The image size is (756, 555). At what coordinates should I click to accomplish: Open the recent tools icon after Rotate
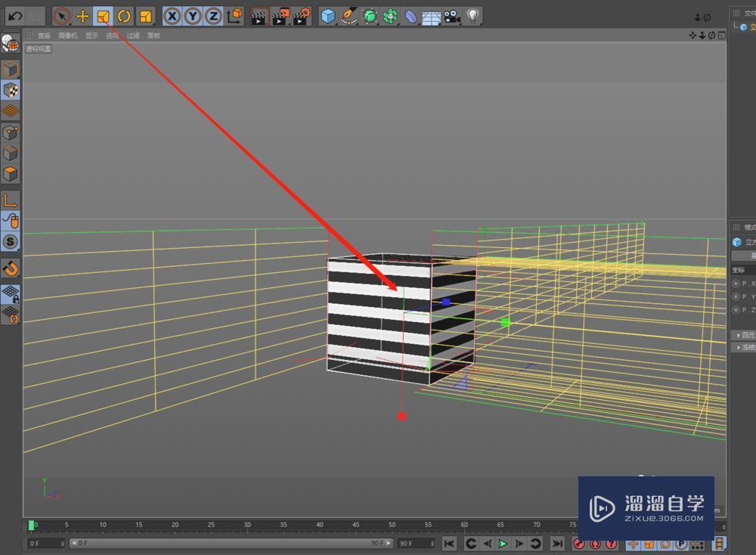tap(145, 17)
